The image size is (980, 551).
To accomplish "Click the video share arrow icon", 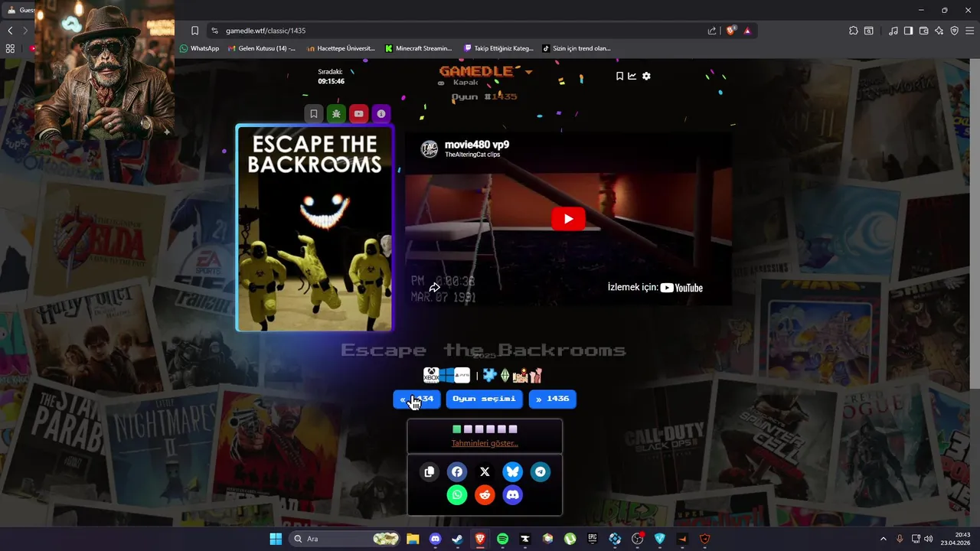I will tap(434, 288).
